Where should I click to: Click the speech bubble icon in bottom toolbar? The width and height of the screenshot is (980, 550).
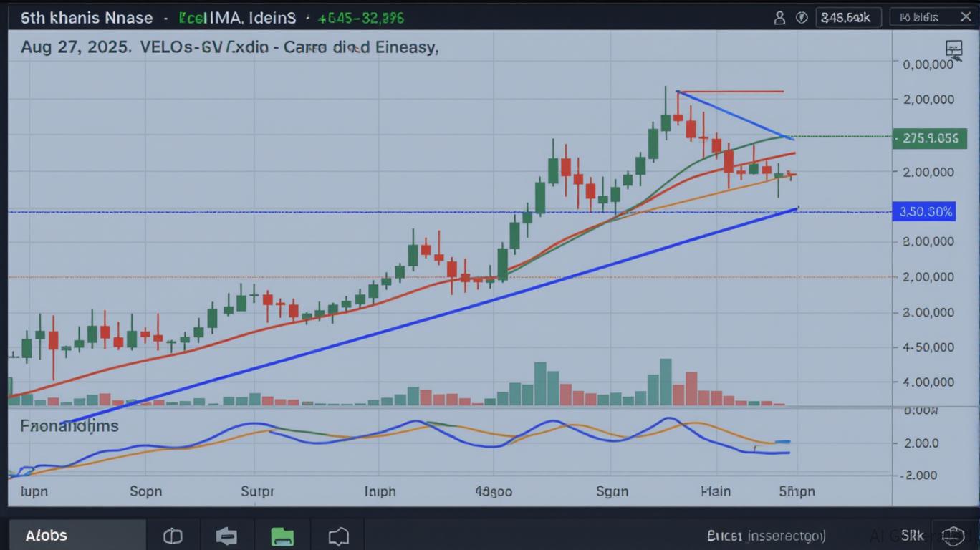338,536
